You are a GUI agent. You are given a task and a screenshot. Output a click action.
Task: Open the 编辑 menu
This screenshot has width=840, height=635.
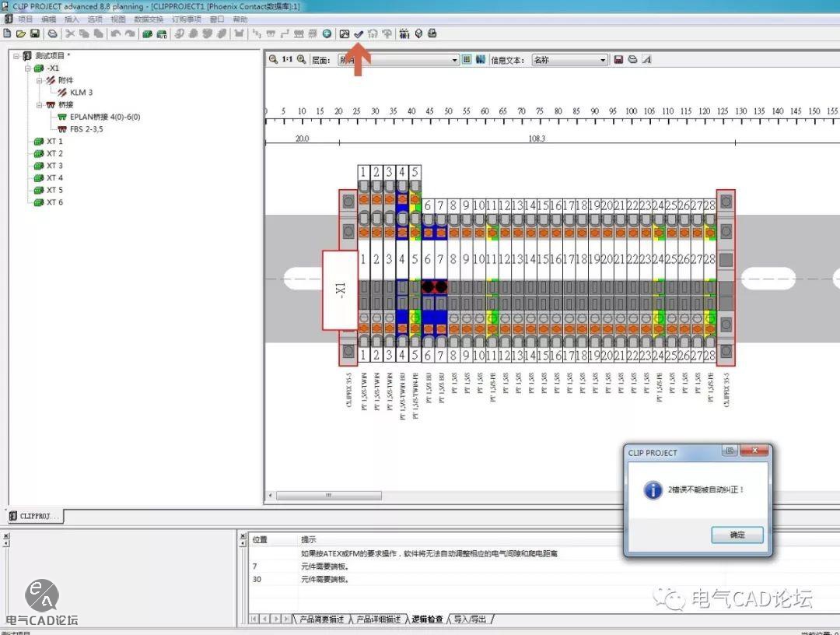[x=49, y=19]
